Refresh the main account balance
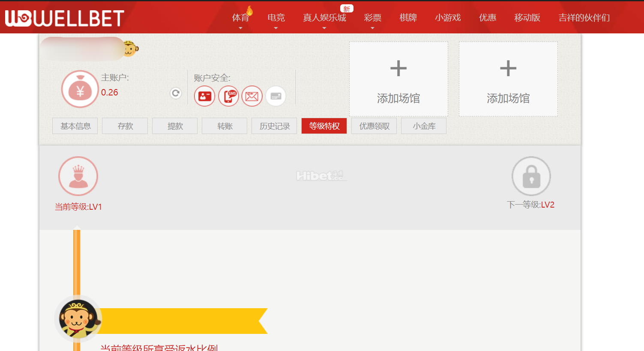This screenshot has width=644, height=351. (176, 93)
